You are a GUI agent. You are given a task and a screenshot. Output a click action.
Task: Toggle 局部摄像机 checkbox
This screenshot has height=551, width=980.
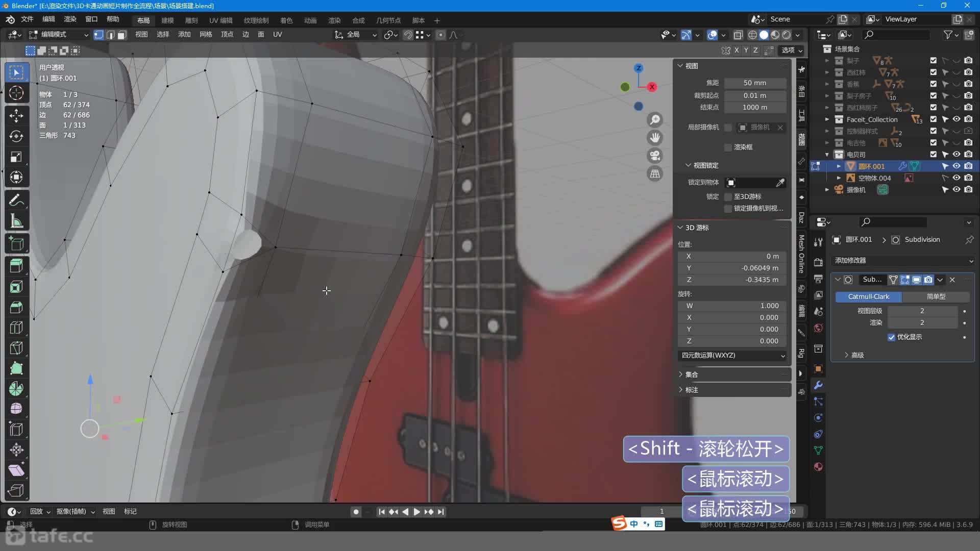(x=728, y=128)
